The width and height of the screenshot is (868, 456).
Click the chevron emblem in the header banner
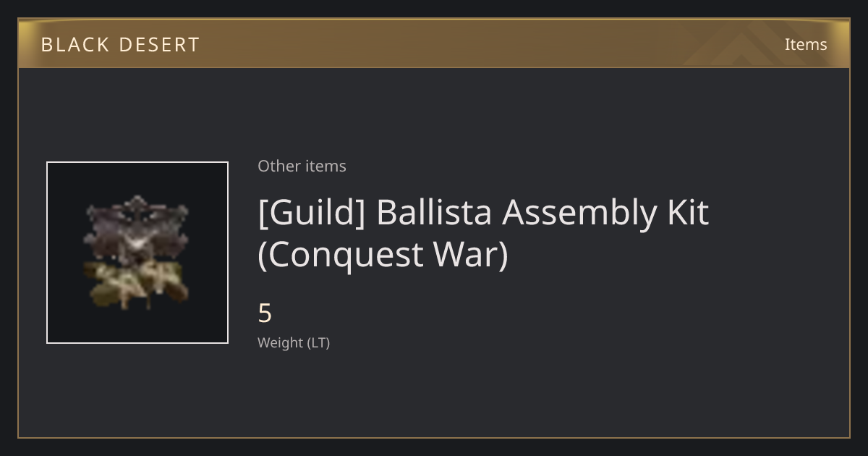(745, 43)
